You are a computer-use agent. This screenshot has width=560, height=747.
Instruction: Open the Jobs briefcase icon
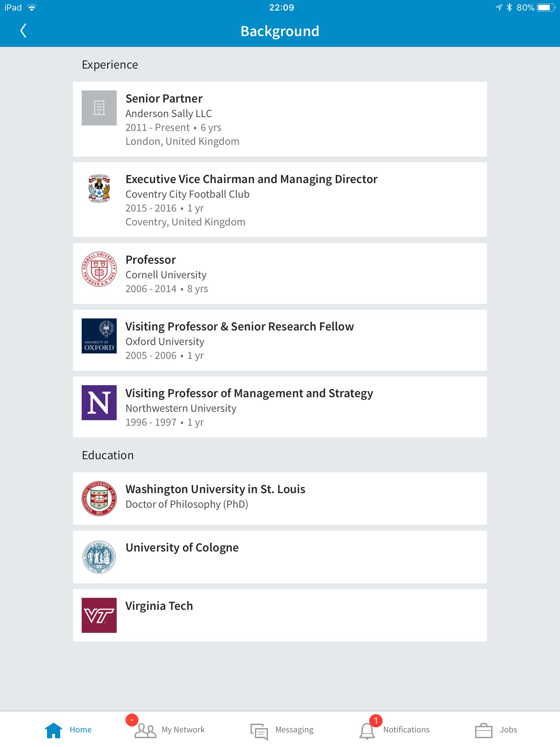pos(484,731)
